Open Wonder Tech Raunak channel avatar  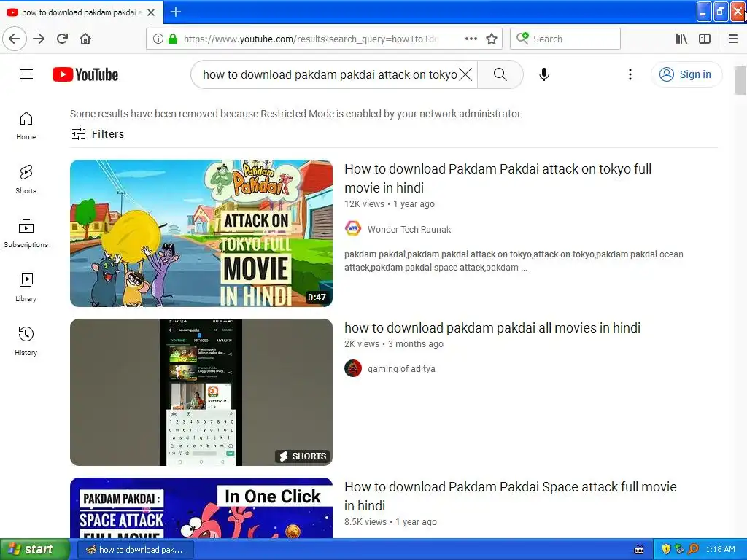pos(353,229)
